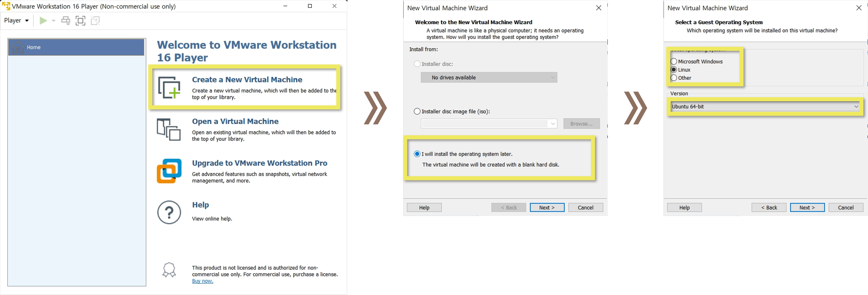Click Help in the Guest OS dialog
The width and height of the screenshot is (868, 295).
(x=684, y=208)
